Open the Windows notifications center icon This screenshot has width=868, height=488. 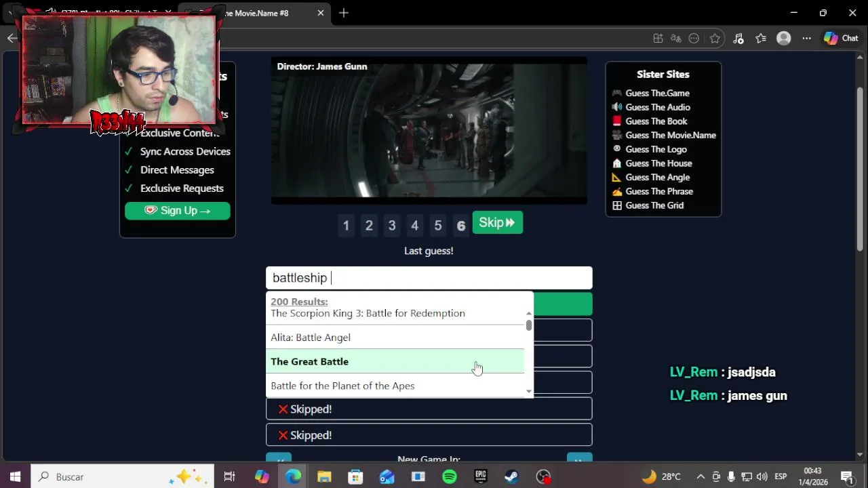[846, 476]
